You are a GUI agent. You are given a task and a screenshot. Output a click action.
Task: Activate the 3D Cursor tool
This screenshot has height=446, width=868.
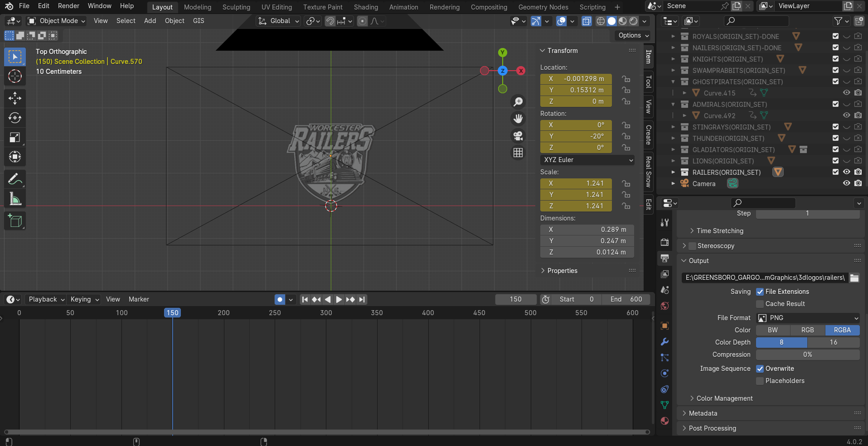[15, 76]
